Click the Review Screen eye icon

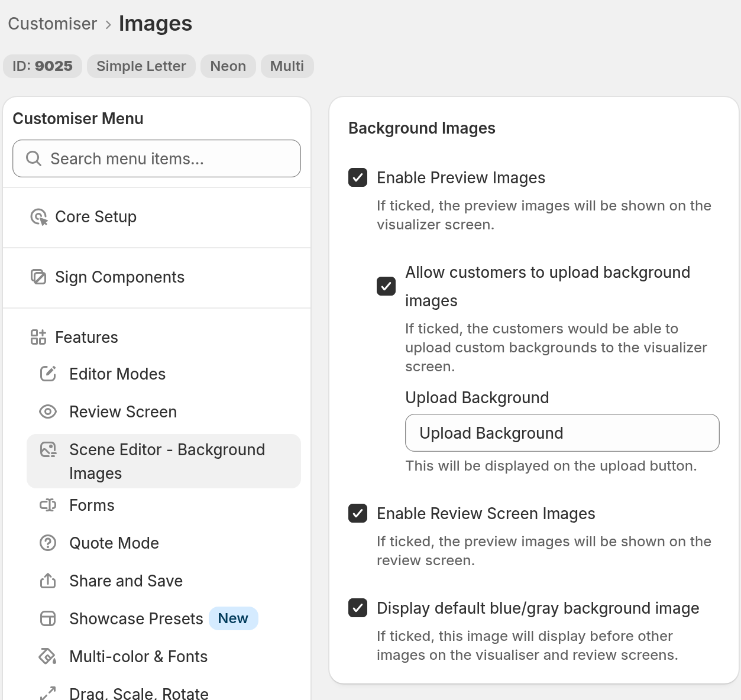[48, 411]
